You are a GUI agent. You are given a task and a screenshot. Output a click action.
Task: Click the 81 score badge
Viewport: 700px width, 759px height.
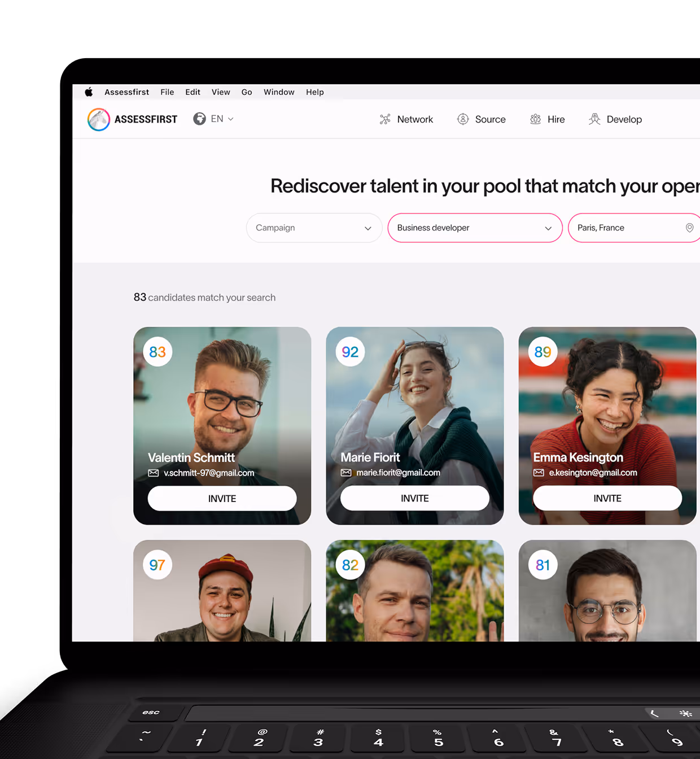[542, 565]
